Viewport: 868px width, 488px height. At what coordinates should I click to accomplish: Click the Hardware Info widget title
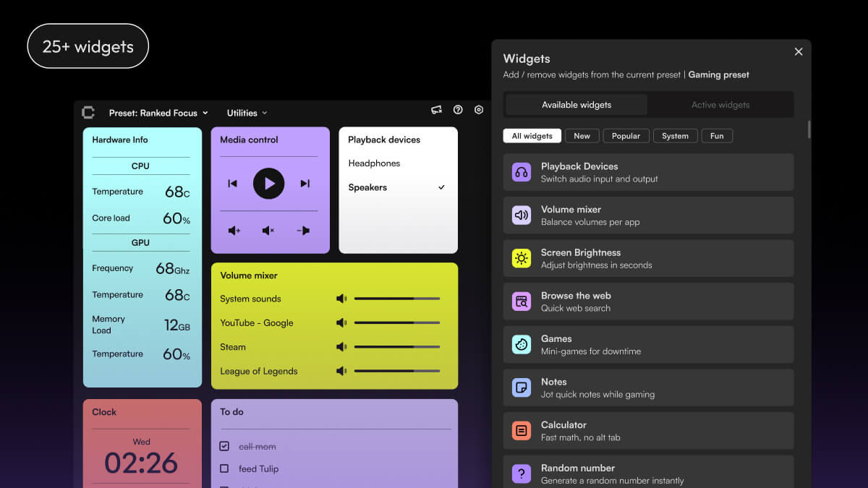pyautogui.click(x=120, y=140)
